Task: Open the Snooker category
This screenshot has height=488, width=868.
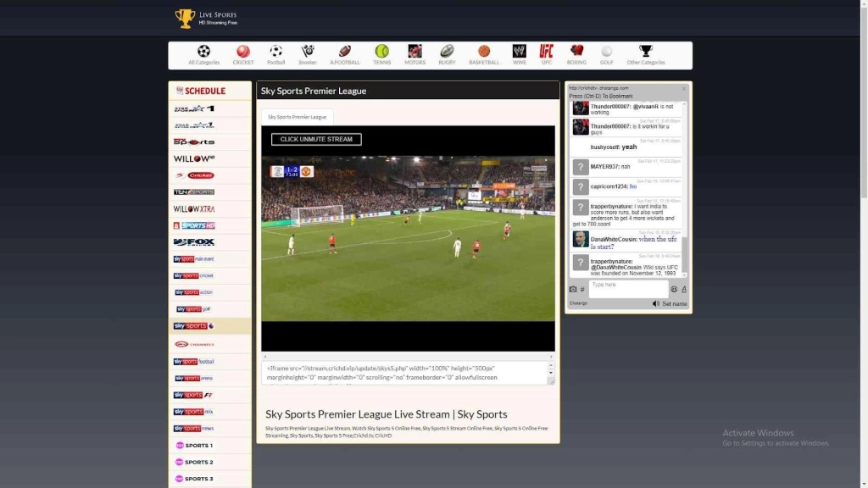Action: [308, 55]
